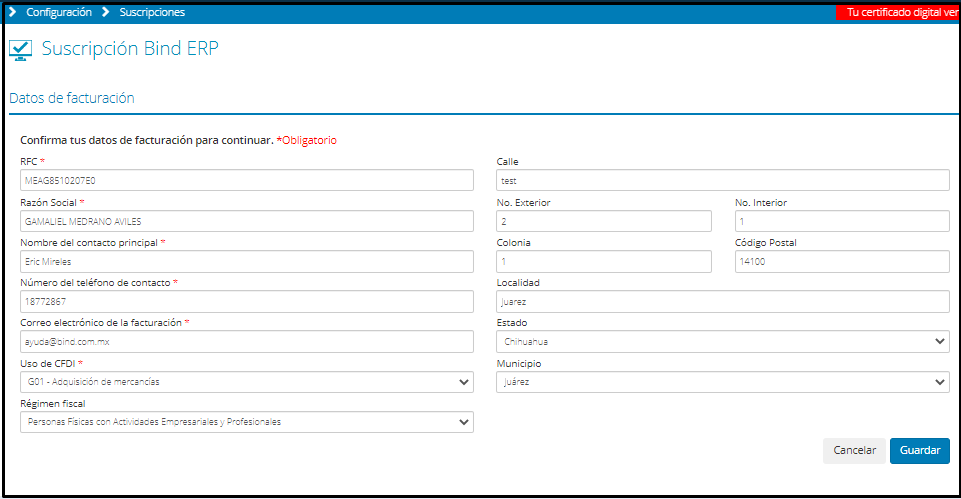Screen dimensions: 961x499
Task: Click the red digital certificate warning banner
Action: [x=898, y=12]
